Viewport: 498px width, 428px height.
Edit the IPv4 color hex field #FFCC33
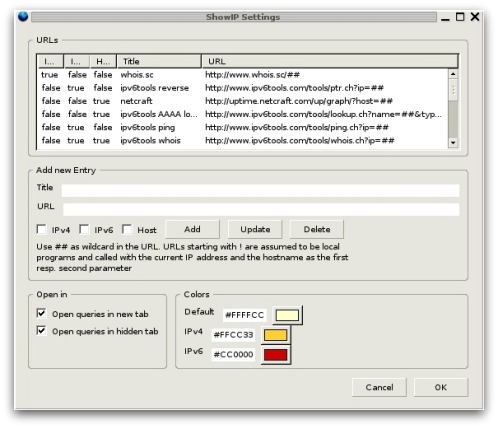[233, 335]
